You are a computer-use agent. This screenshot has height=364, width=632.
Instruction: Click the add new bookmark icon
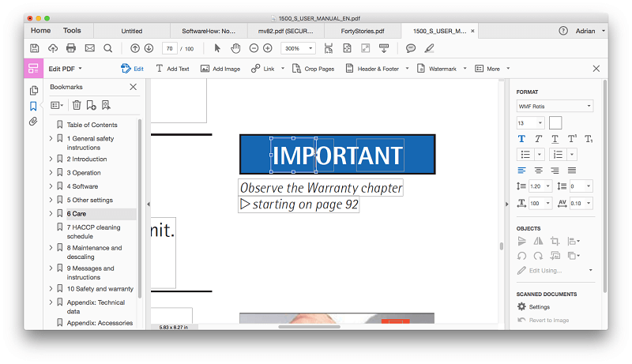point(91,105)
